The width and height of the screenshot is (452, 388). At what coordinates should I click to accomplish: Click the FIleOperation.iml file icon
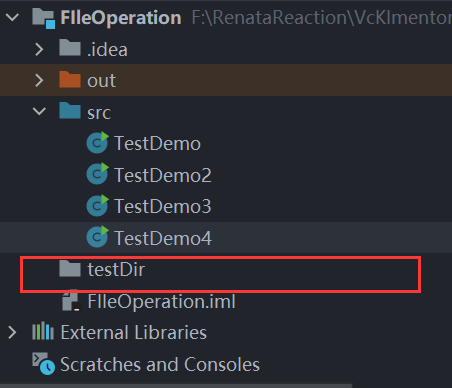click(x=71, y=300)
